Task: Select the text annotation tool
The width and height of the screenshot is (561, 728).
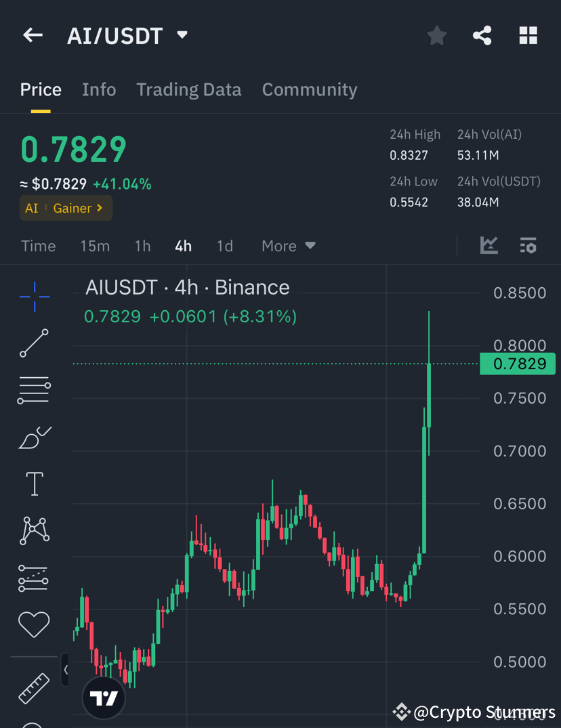Action: coord(34,484)
